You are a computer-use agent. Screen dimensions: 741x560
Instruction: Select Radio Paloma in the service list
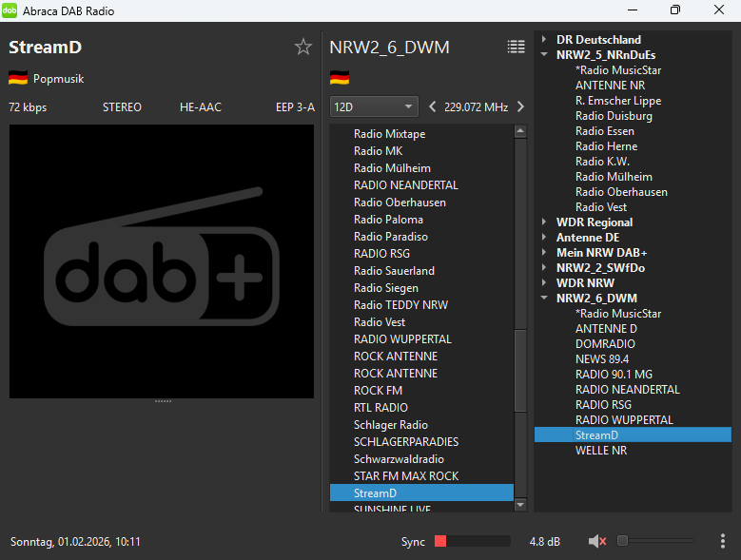[388, 220]
